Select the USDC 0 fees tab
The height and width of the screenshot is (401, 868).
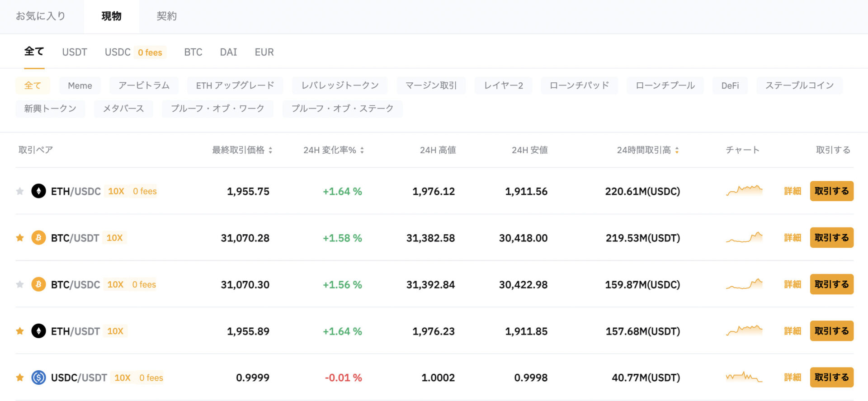click(x=135, y=52)
